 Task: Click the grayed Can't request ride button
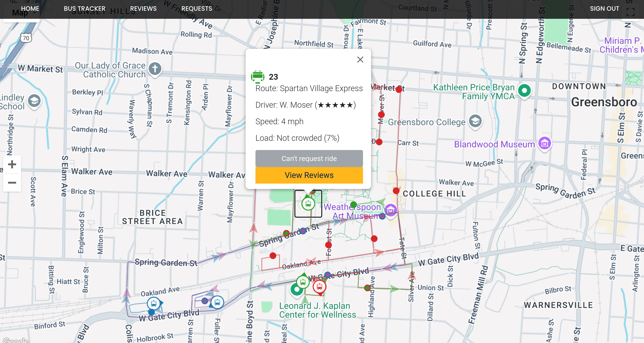tap(309, 158)
